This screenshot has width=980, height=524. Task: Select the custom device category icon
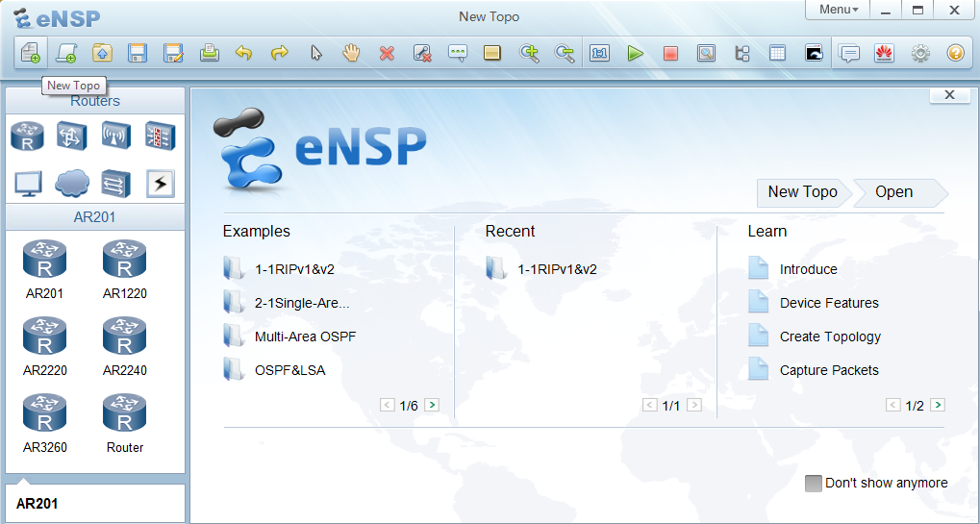[116, 184]
